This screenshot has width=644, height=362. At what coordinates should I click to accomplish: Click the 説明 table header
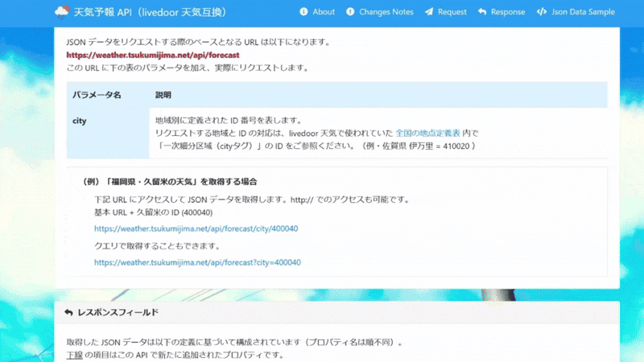[163, 95]
